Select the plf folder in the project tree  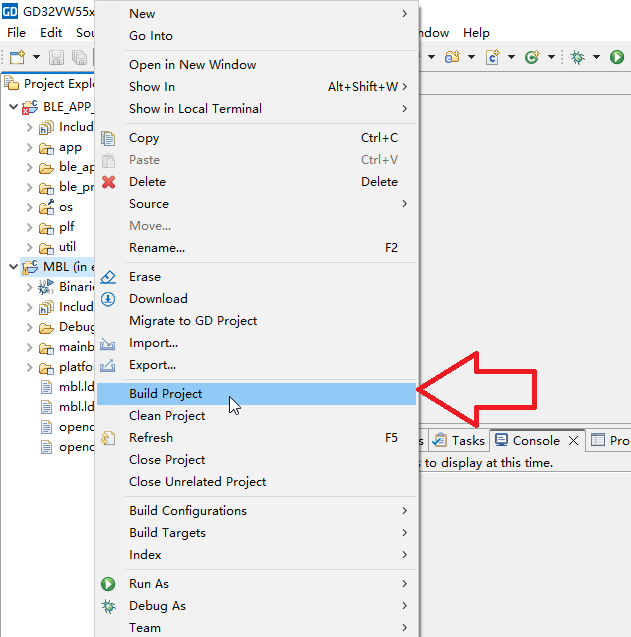coord(66,227)
